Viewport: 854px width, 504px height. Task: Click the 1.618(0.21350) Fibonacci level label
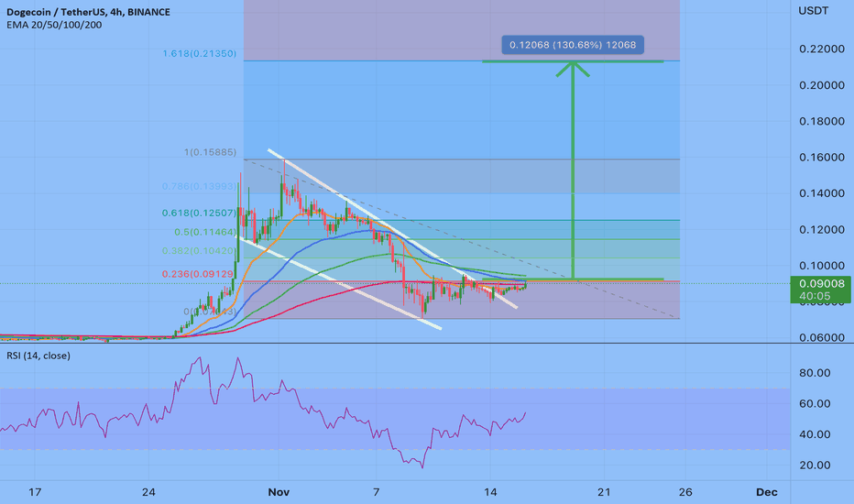pos(199,54)
